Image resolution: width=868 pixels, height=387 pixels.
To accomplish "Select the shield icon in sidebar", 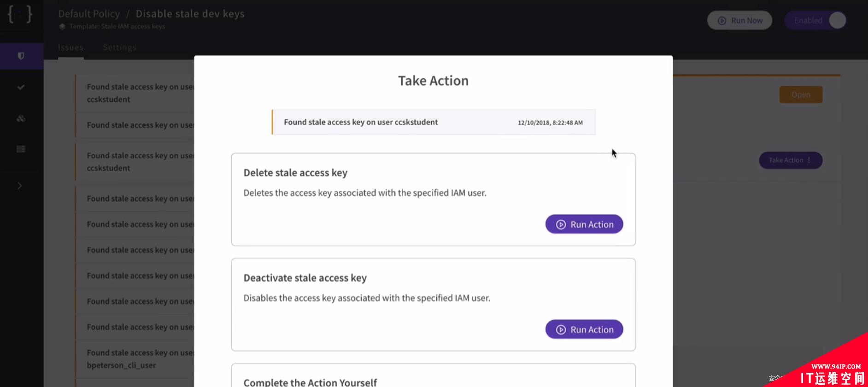I will 21,56.
